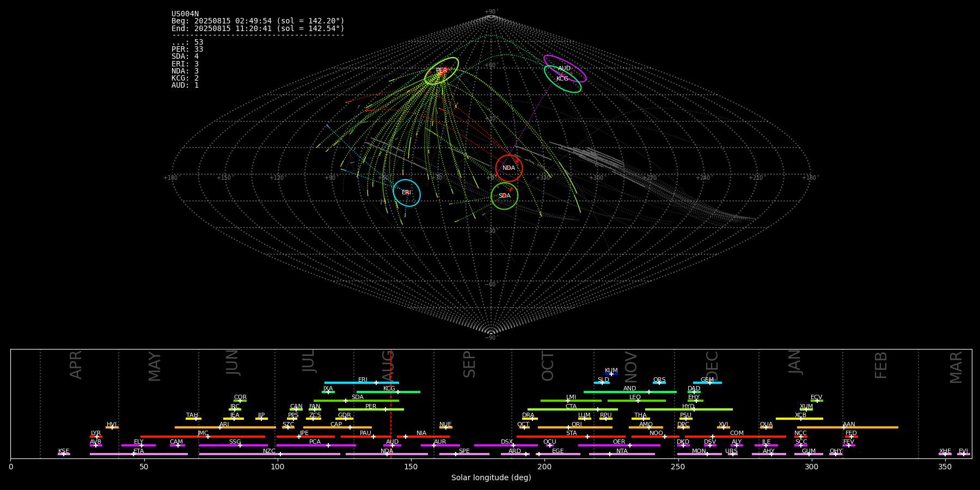
Task: Click the NTA shower bar in timeline
Action: (x=622, y=454)
